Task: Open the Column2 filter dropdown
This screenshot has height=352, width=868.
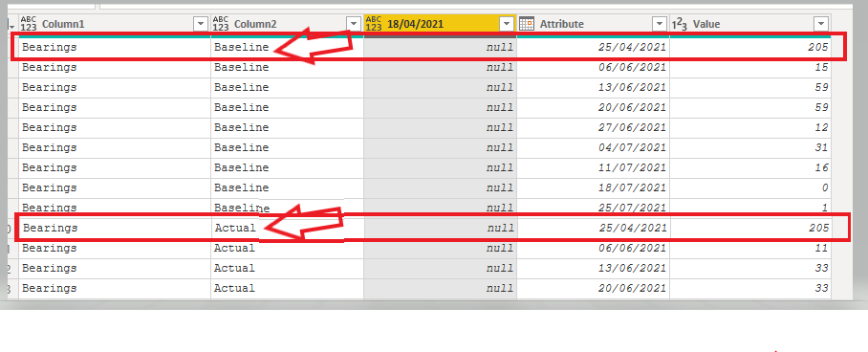Action: click(x=353, y=24)
